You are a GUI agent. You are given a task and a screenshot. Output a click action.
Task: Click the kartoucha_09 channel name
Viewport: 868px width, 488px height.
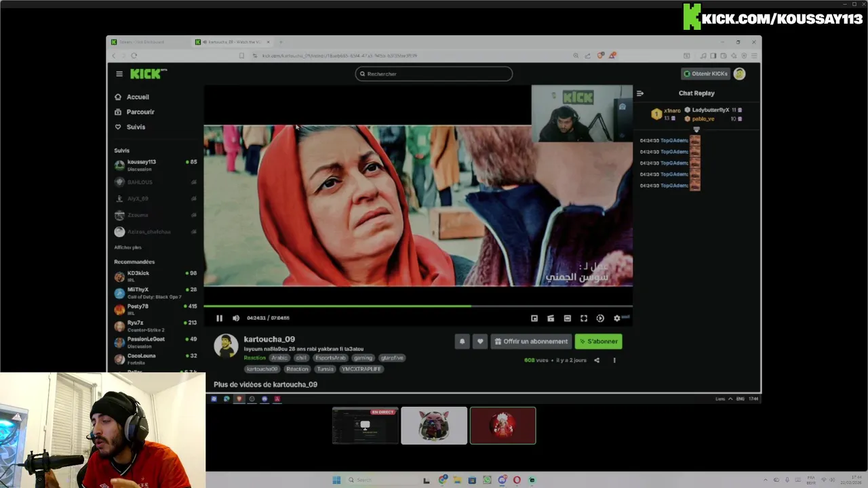(269, 339)
